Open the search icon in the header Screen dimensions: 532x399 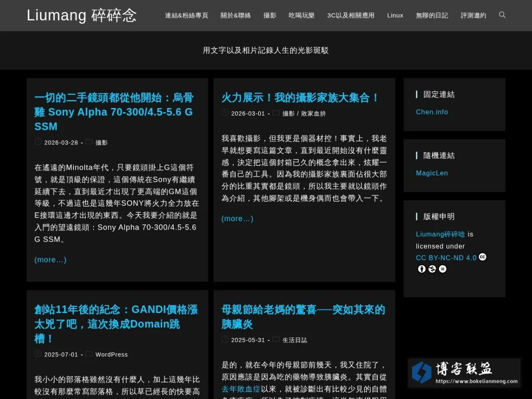coord(502,15)
